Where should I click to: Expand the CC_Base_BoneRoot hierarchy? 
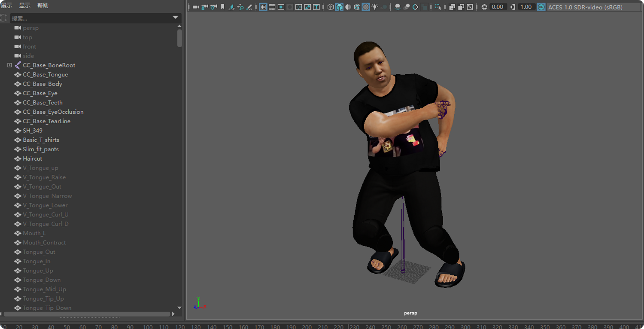click(x=9, y=65)
